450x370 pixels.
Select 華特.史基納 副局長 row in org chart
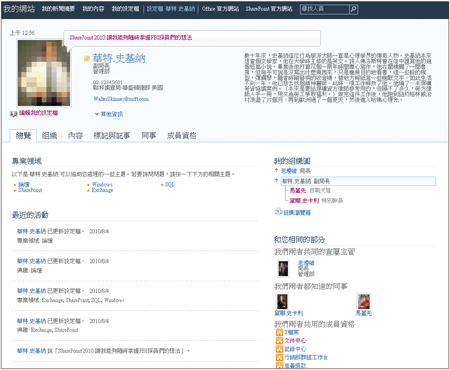[x=358, y=181]
